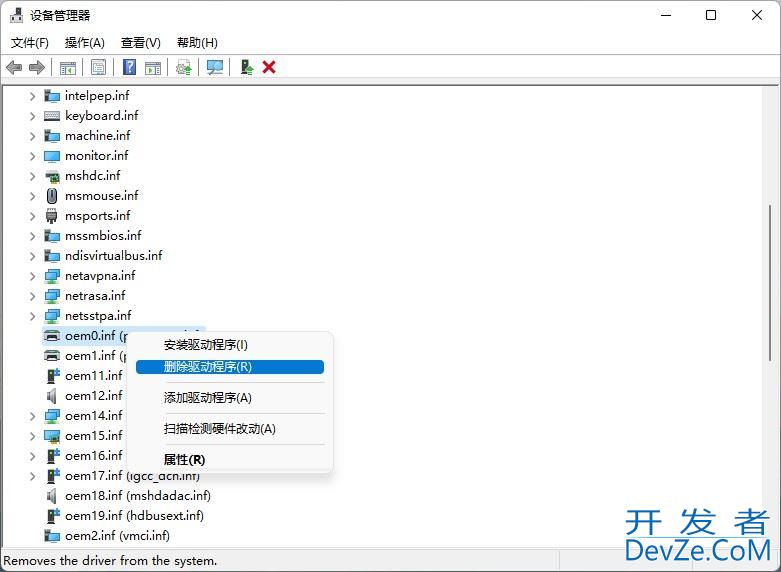Open the Properties sheet toolbar icon
The width and height of the screenshot is (781, 572).
click(x=99, y=67)
